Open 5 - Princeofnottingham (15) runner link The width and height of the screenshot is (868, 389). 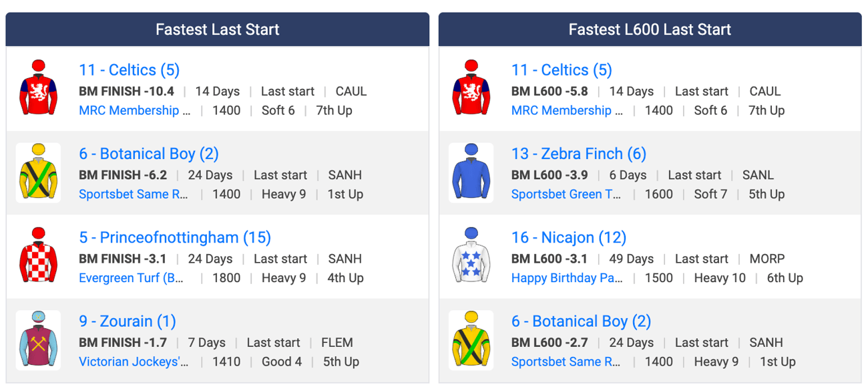coord(175,237)
